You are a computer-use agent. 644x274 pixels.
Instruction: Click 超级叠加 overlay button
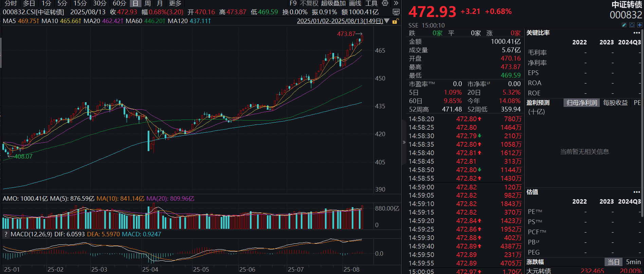pos(333,3)
